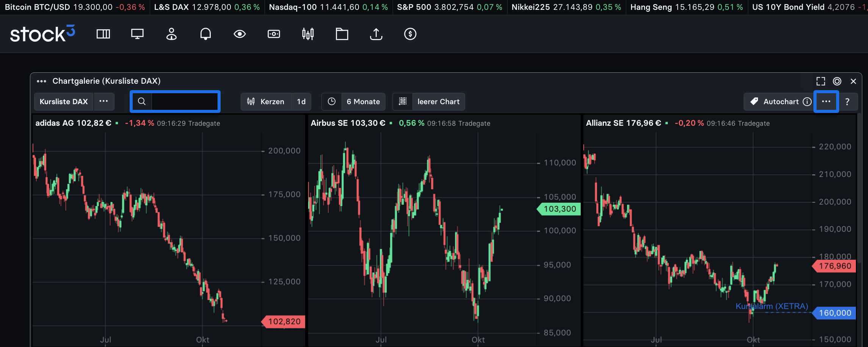
Task: Open the 6 Monate period dropdown
Action: click(x=363, y=102)
